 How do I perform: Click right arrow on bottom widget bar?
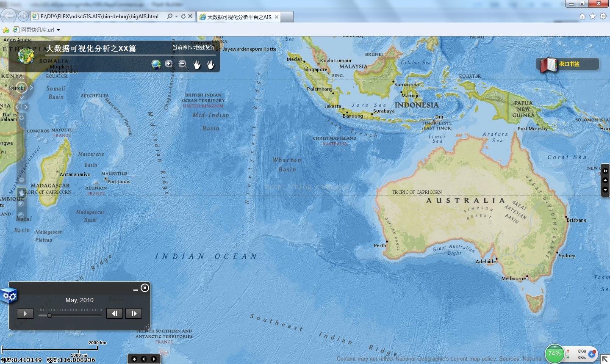154,359
